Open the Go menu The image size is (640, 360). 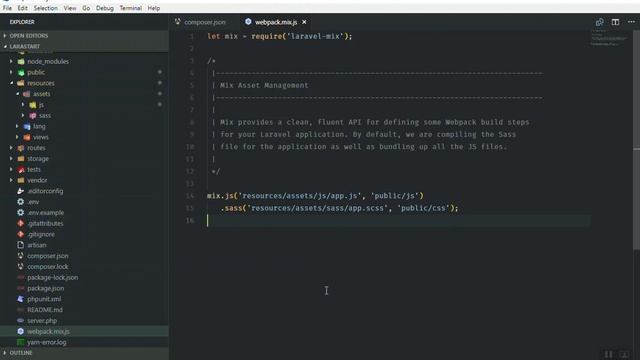(86, 8)
